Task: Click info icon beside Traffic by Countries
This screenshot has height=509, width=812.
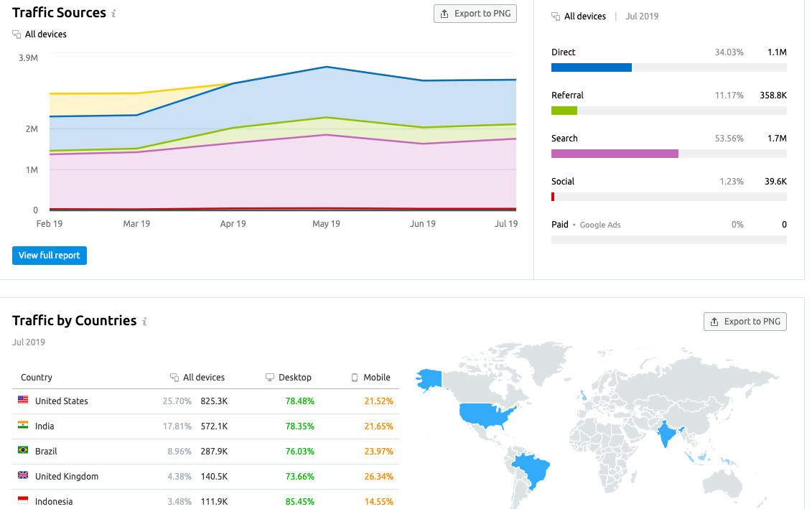Action: pos(144,322)
